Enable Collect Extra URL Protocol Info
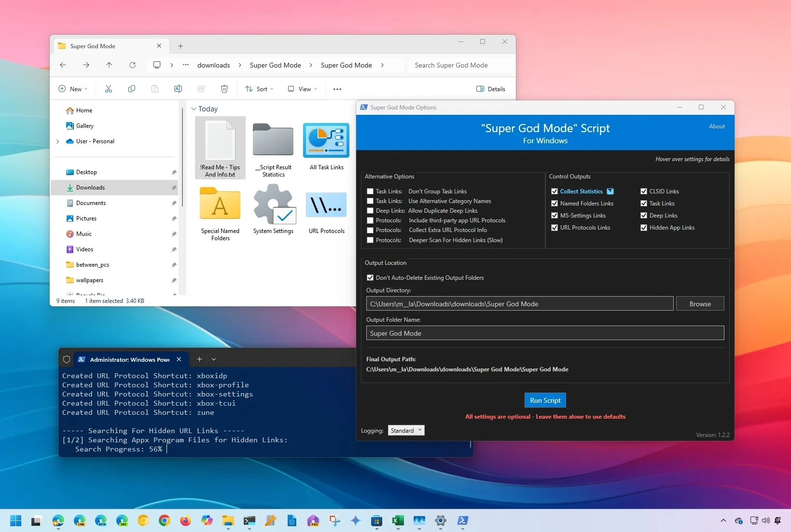Viewport: 791px width, 532px height. click(370, 230)
